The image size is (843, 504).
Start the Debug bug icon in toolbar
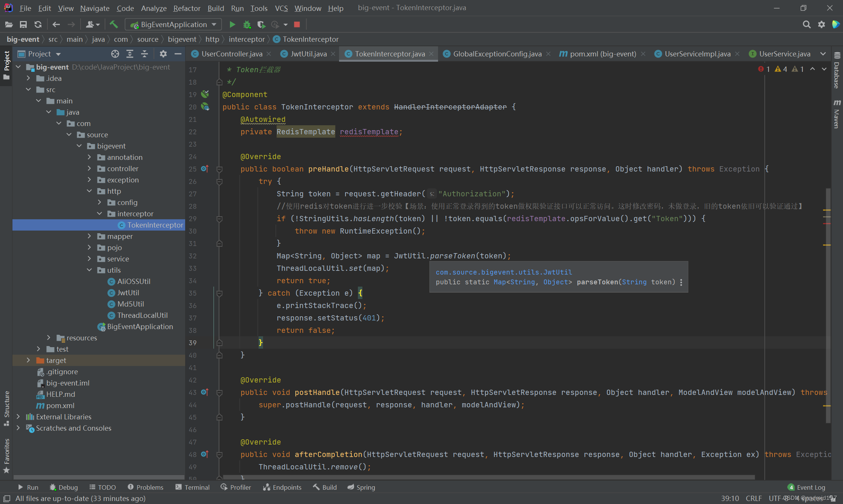[247, 24]
